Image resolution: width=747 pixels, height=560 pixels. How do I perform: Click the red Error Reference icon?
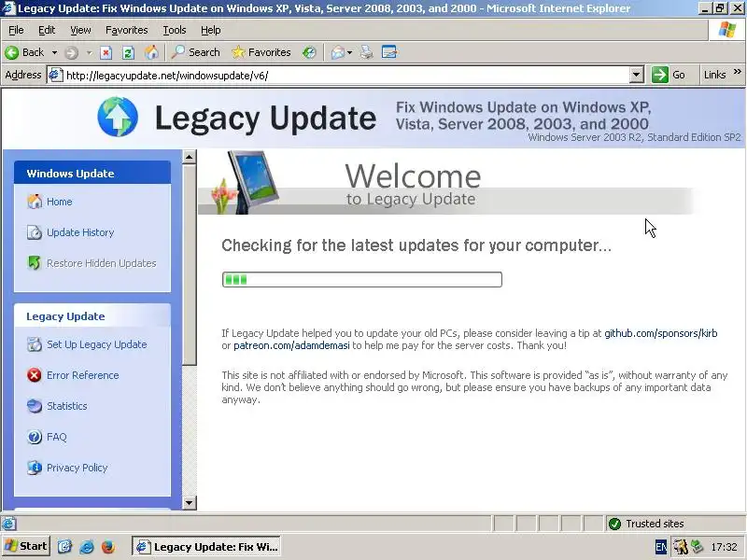tap(35, 375)
